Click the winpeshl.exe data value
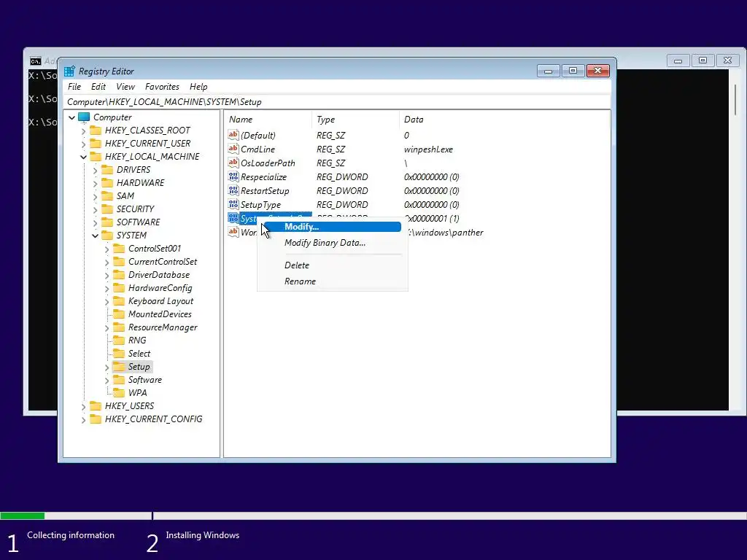The width and height of the screenshot is (747, 560). [x=428, y=149]
